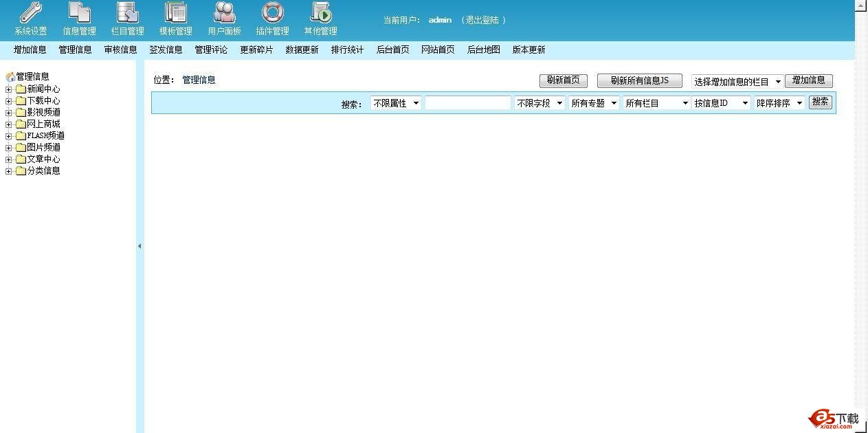This screenshot has width=868, height=433.
Task: Open 其他管理 from the icon bar
Action: tap(320, 19)
